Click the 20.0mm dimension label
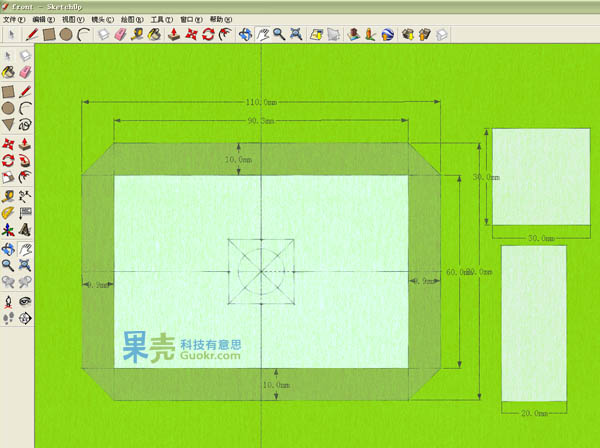Viewport: 600px width, 448px height. (x=534, y=412)
